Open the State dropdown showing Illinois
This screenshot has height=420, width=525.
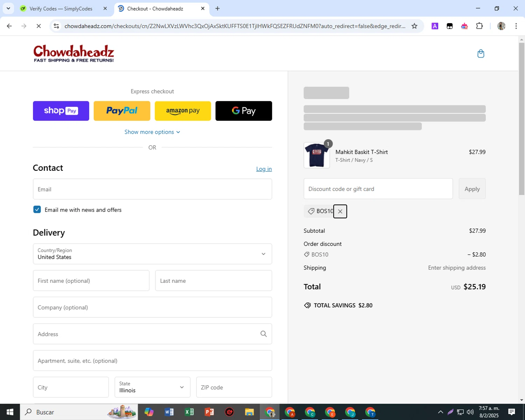coord(152,387)
